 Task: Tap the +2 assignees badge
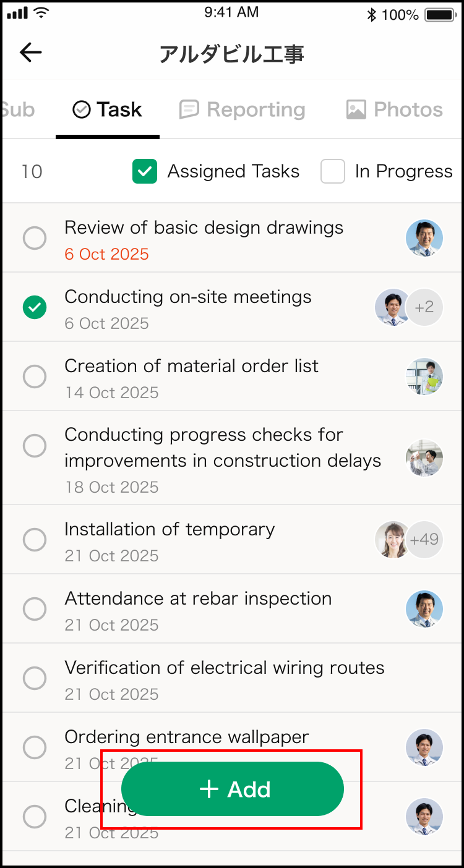pyautogui.click(x=424, y=307)
